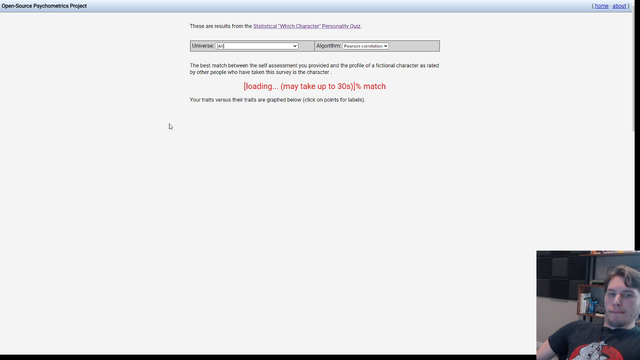The height and width of the screenshot is (360, 640).
Task: Click the "Universe:" label
Action: click(x=203, y=46)
